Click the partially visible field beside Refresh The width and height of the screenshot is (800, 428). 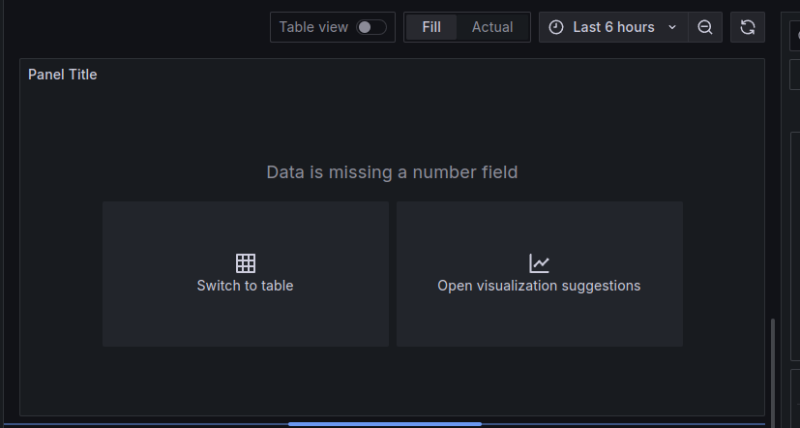click(792, 34)
